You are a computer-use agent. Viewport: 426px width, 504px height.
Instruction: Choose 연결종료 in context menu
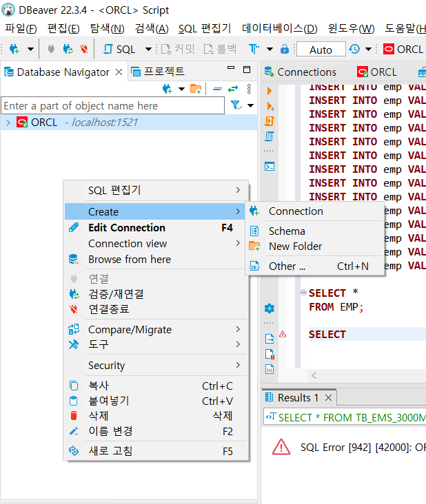tap(156, 309)
